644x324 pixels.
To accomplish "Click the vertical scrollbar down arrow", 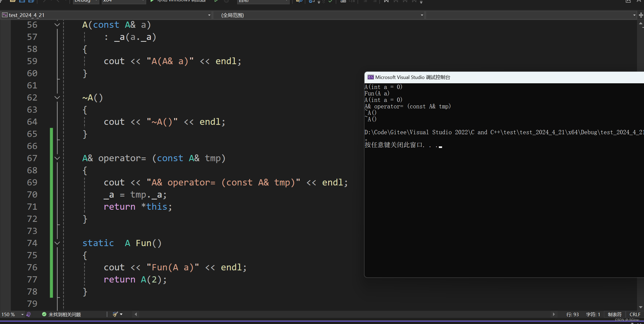I will (640, 307).
